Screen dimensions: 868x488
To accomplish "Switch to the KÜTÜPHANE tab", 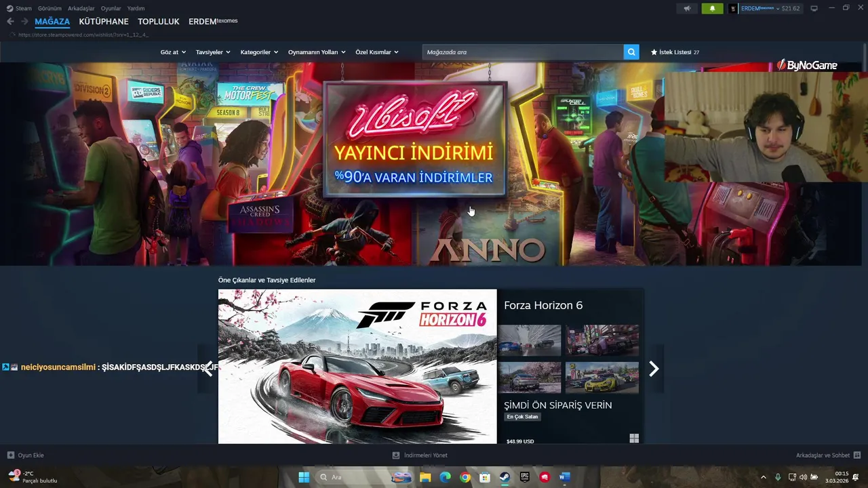I will click(x=104, y=22).
